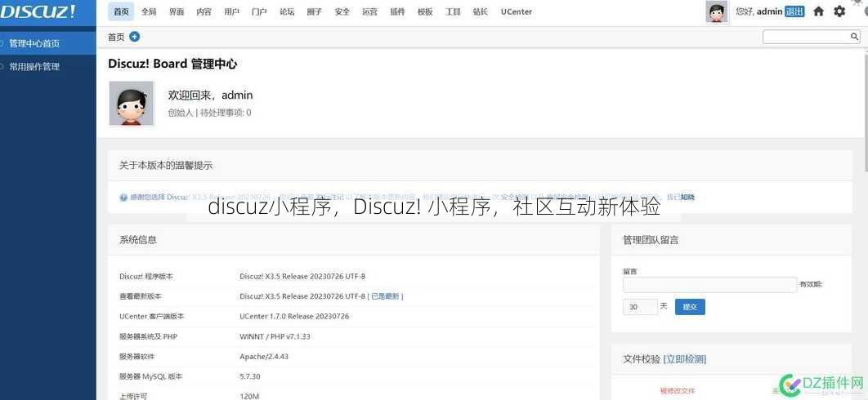The width and height of the screenshot is (868, 400).
Task: Open the 工具 menu
Action: coord(453,11)
